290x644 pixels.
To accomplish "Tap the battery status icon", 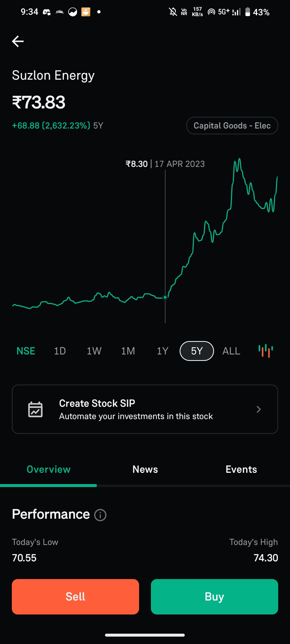I will 248,12.
